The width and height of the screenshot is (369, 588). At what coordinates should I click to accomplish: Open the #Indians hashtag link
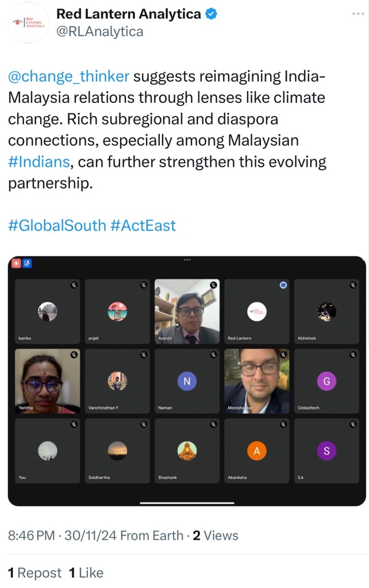[x=39, y=162]
